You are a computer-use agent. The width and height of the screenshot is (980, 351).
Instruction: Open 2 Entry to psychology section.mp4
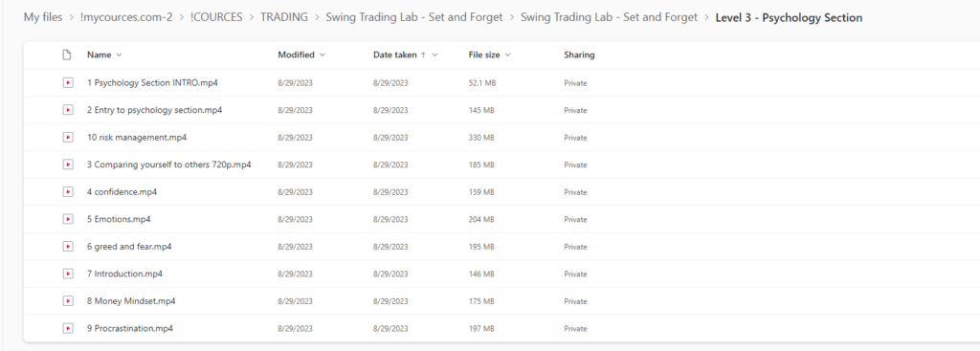(154, 110)
